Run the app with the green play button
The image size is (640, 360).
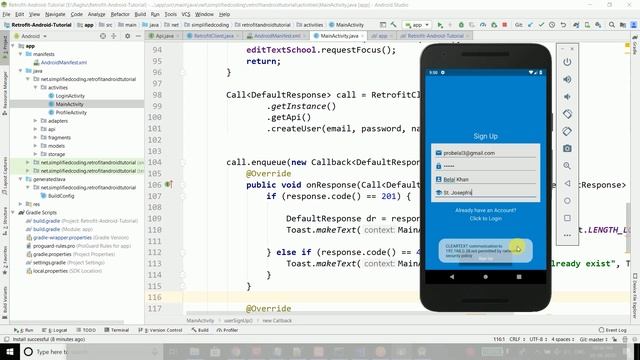coord(440,25)
